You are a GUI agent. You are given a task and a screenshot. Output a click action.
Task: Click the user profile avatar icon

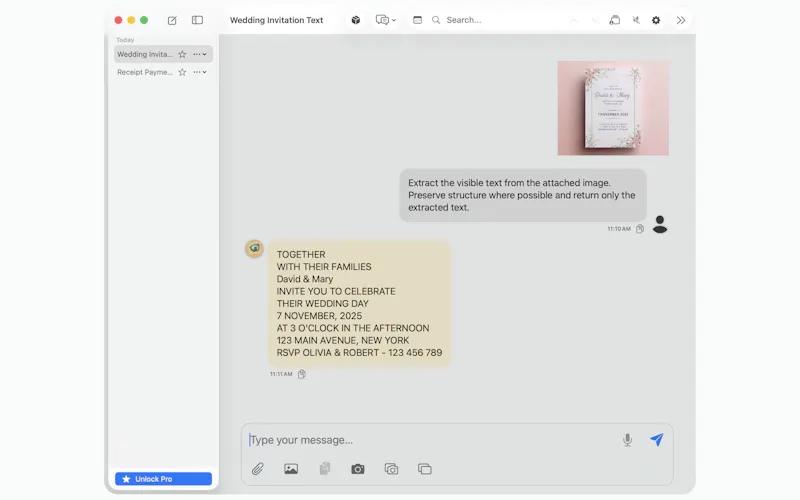pos(660,224)
